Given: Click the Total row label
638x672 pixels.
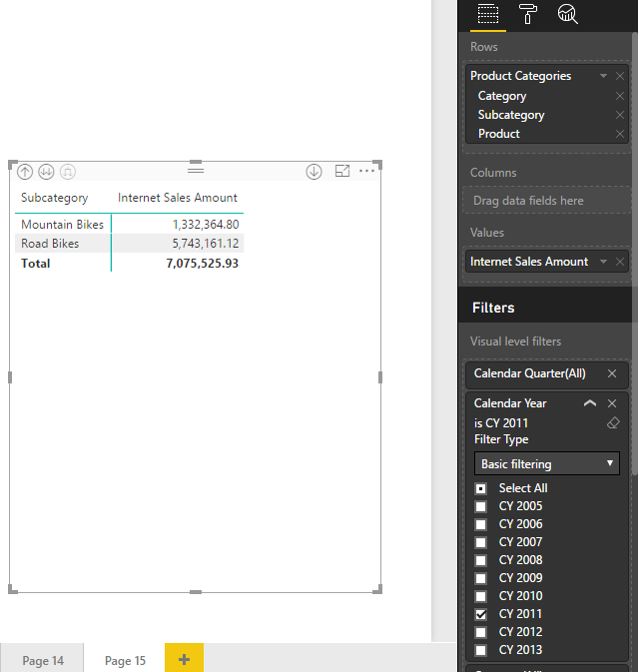Looking at the screenshot, I should click(36, 264).
